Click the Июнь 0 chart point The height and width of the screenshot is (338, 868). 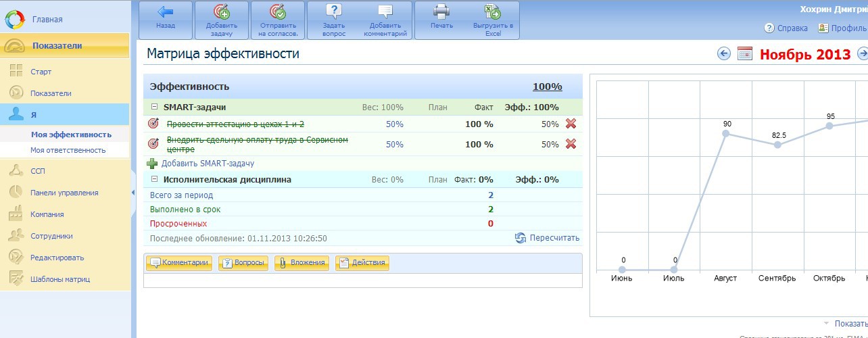[623, 270]
